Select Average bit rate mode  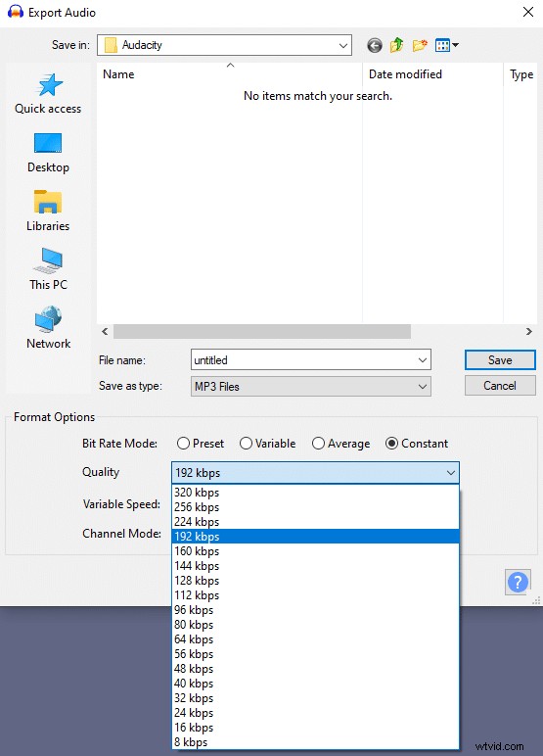click(x=341, y=443)
